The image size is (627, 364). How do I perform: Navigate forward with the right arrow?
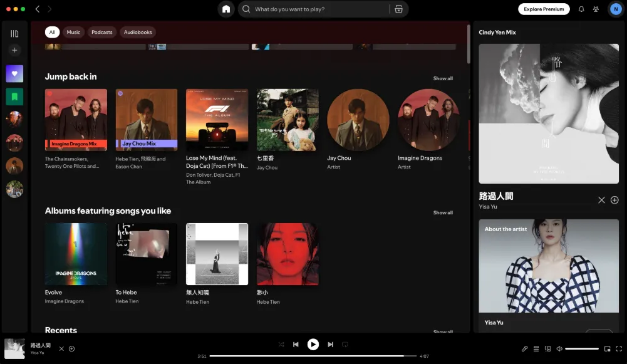click(x=49, y=9)
